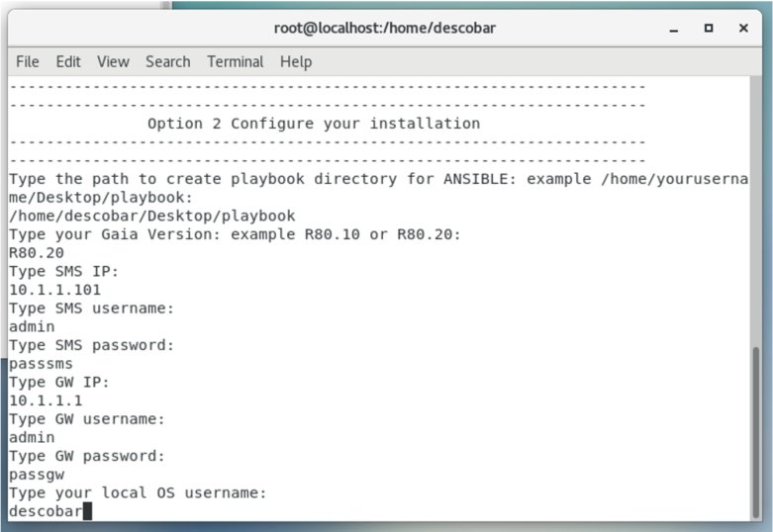773x532 pixels.
Task: Click the 10.1.1.101 SMS IP line
Action: 54,290
